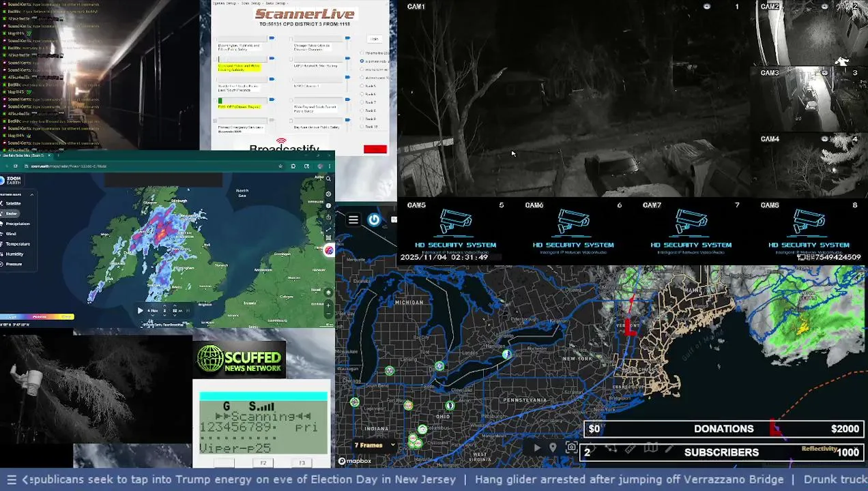Select the Zoom Earth measure distance tool
868x491 pixels.
click(x=328, y=230)
